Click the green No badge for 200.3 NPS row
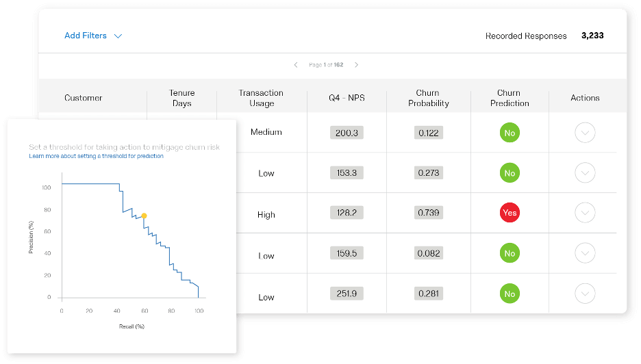 tap(510, 133)
